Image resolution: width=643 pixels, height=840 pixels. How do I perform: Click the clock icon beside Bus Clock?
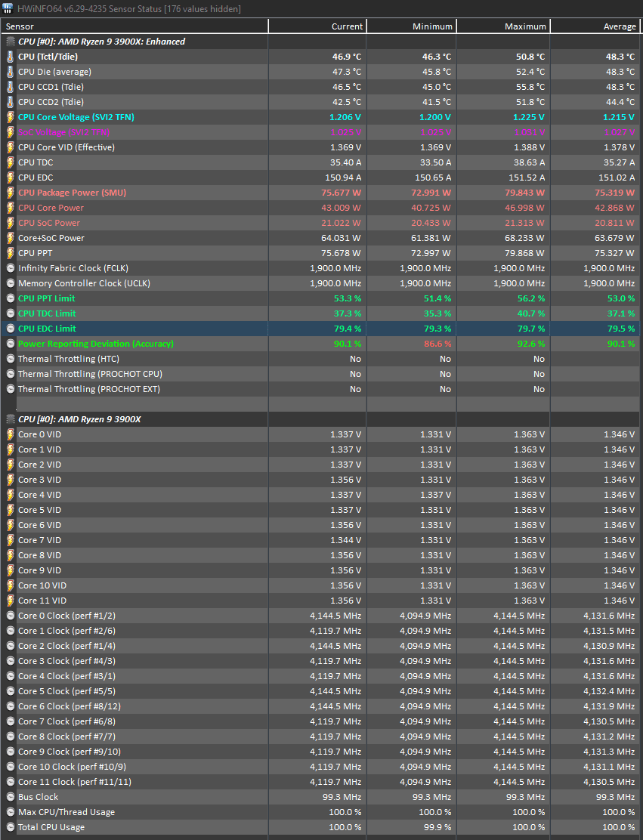pos(10,797)
